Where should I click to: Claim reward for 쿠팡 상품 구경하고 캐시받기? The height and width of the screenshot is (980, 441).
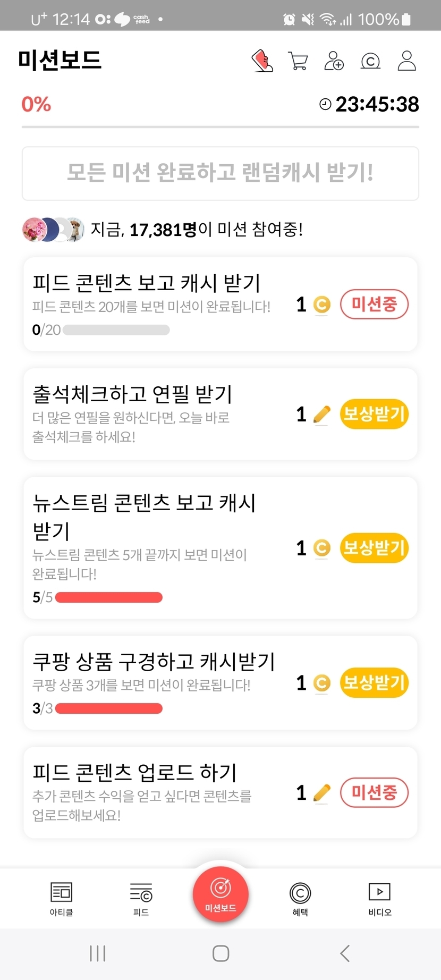click(374, 683)
